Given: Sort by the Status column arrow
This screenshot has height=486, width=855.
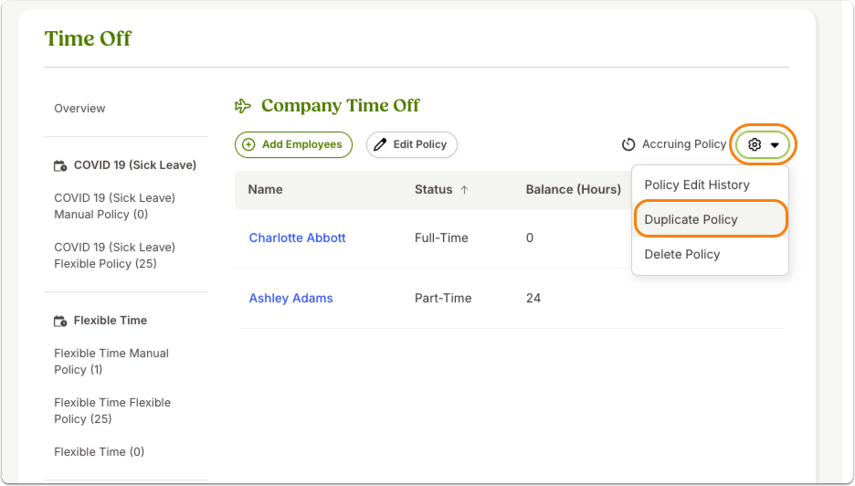Looking at the screenshot, I should click(x=464, y=190).
